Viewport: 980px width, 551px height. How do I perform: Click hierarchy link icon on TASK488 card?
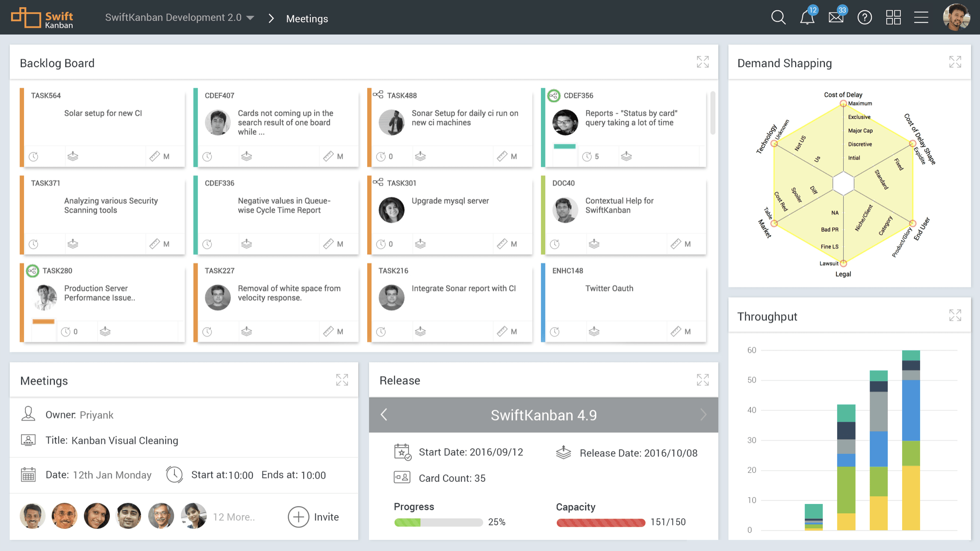click(378, 95)
